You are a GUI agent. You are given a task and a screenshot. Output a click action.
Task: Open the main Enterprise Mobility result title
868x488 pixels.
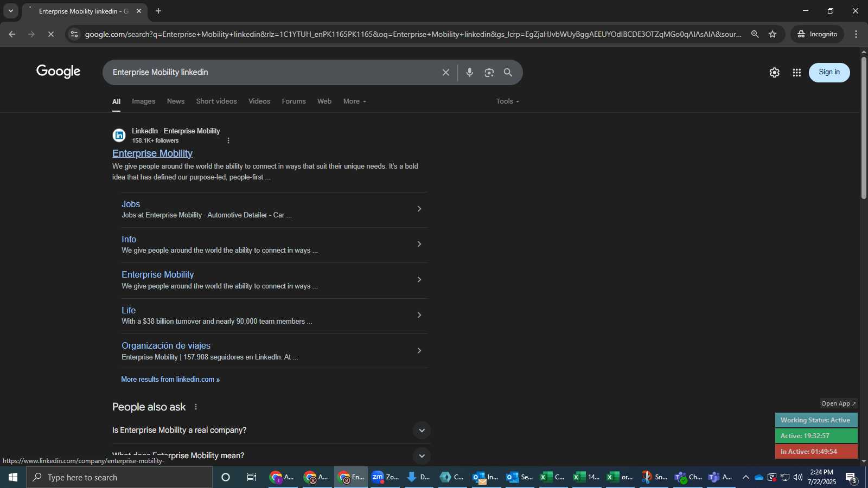152,153
